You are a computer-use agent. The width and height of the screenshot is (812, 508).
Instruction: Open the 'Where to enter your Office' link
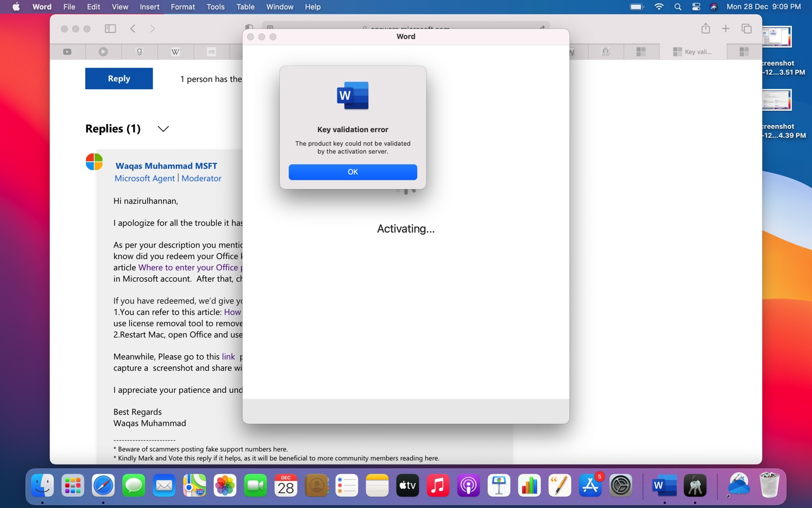190,268
